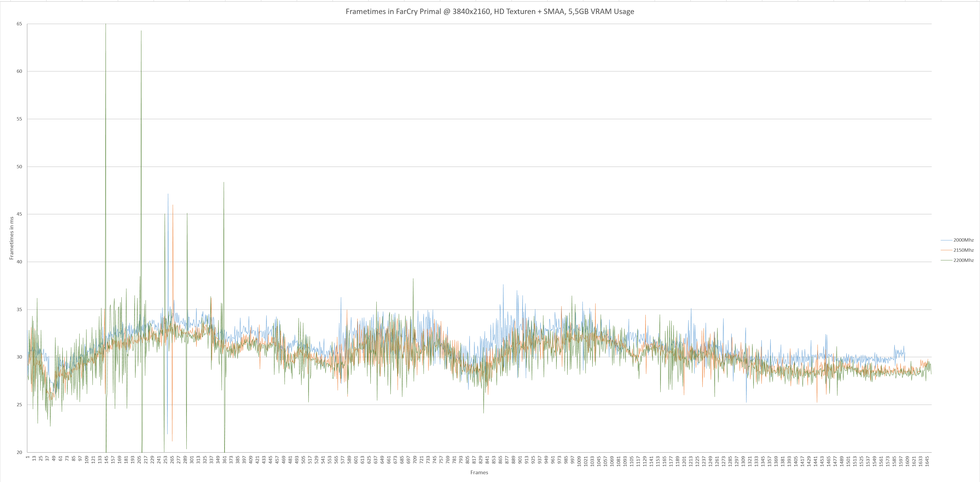Click the 45 label on the y-axis
Viewport: 980px width, 482px height.
19,214
